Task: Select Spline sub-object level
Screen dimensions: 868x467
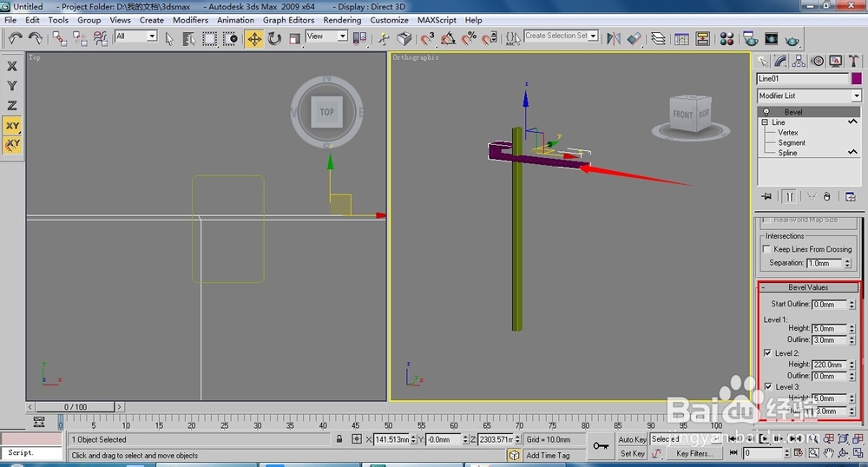Action: pyautogui.click(x=787, y=153)
